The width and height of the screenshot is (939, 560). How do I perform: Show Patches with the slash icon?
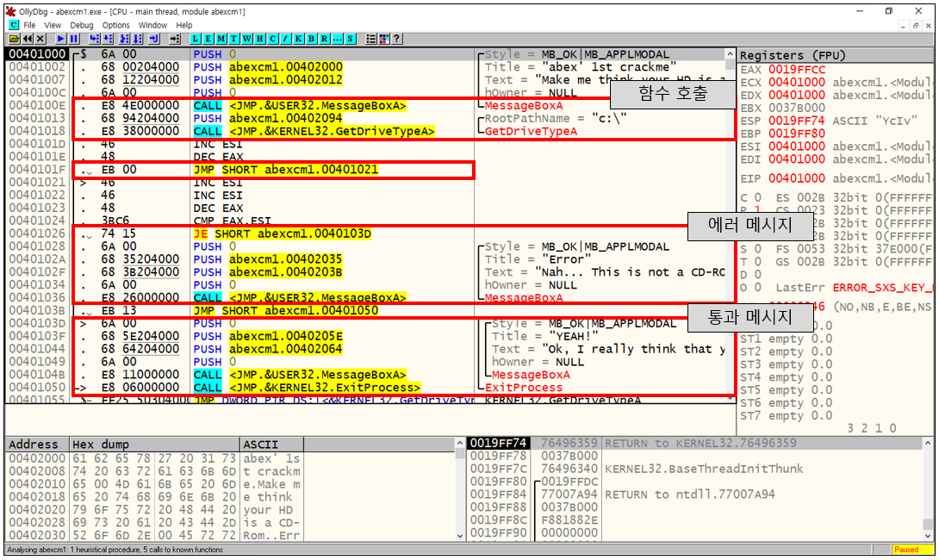point(286,39)
